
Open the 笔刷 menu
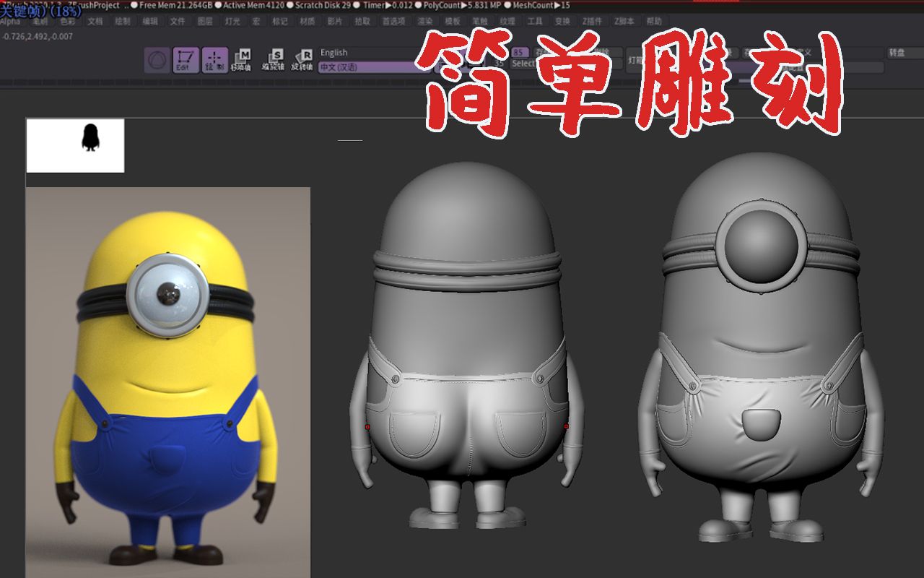[x=39, y=22]
